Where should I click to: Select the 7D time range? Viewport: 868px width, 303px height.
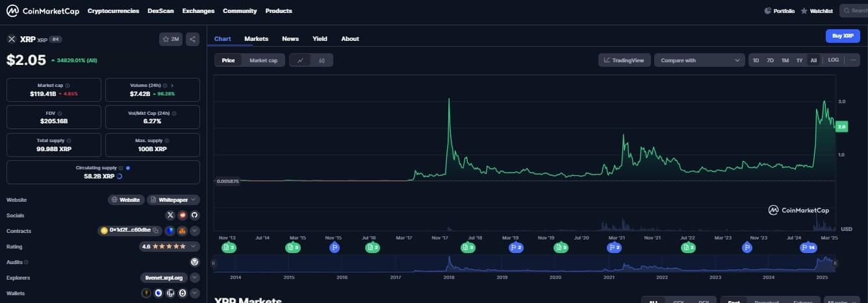coord(770,60)
